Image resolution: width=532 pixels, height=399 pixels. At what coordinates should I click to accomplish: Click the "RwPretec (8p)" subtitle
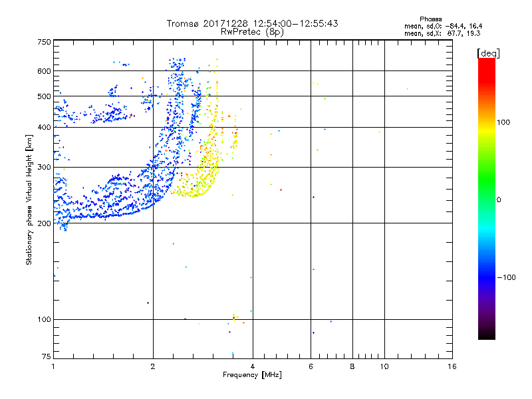tap(252, 32)
